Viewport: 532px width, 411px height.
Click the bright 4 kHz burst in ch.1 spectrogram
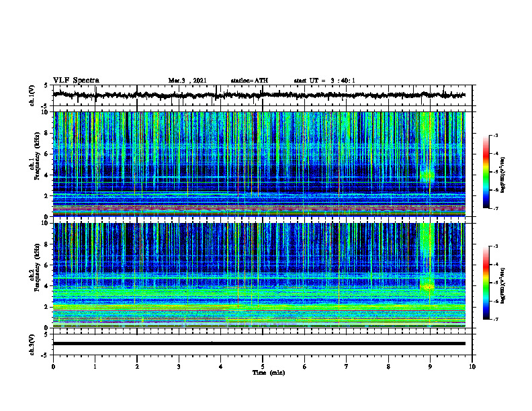(x=427, y=175)
